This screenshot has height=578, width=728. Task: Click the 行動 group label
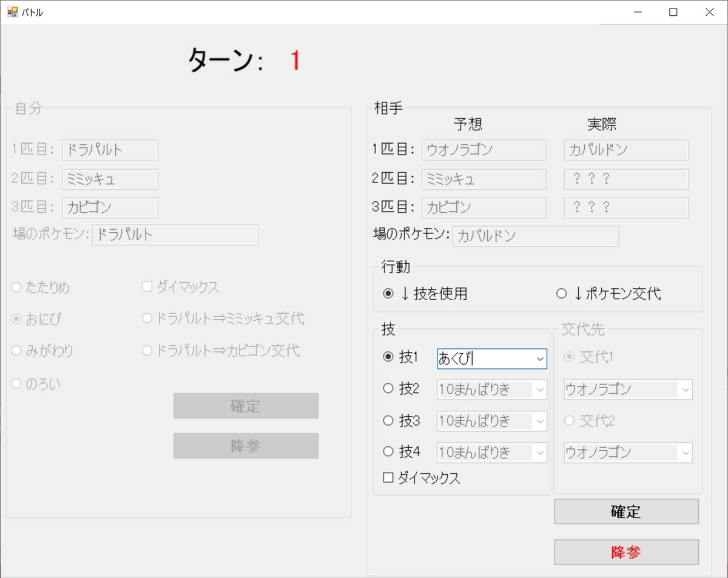click(396, 266)
